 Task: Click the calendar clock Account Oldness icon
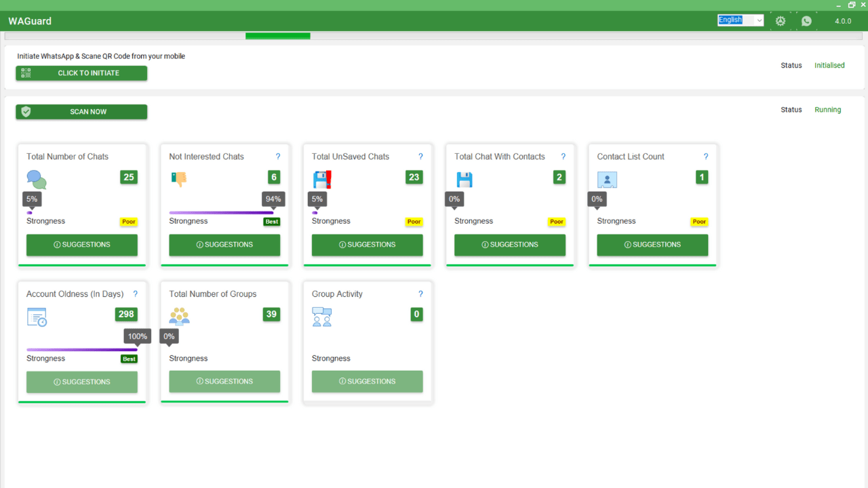click(x=37, y=317)
